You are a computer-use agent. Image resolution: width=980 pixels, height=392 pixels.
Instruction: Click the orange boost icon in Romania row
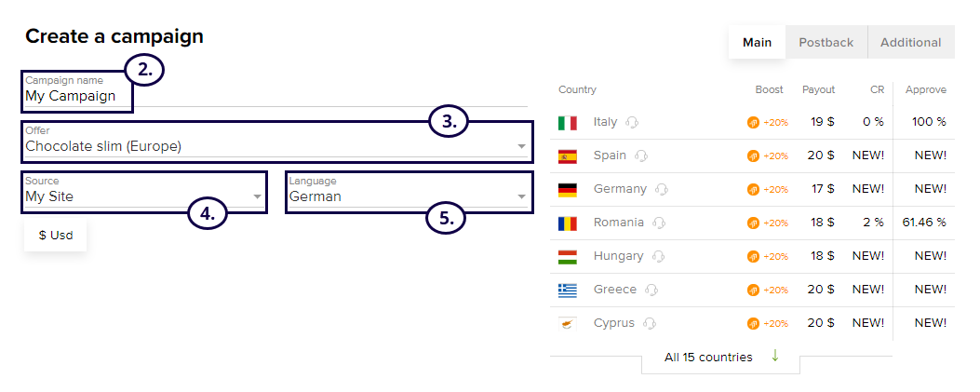point(753,223)
